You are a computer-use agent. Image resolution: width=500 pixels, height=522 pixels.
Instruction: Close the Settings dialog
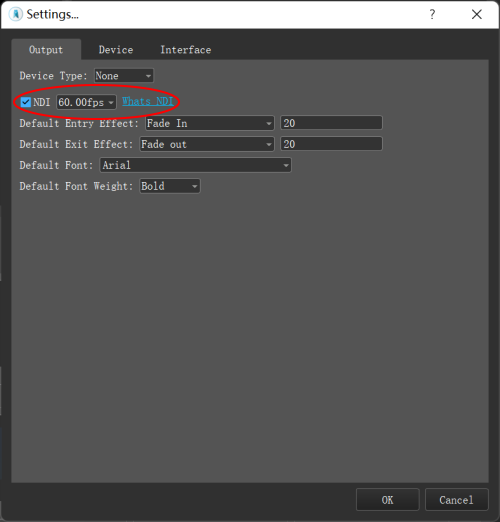[x=477, y=14]
